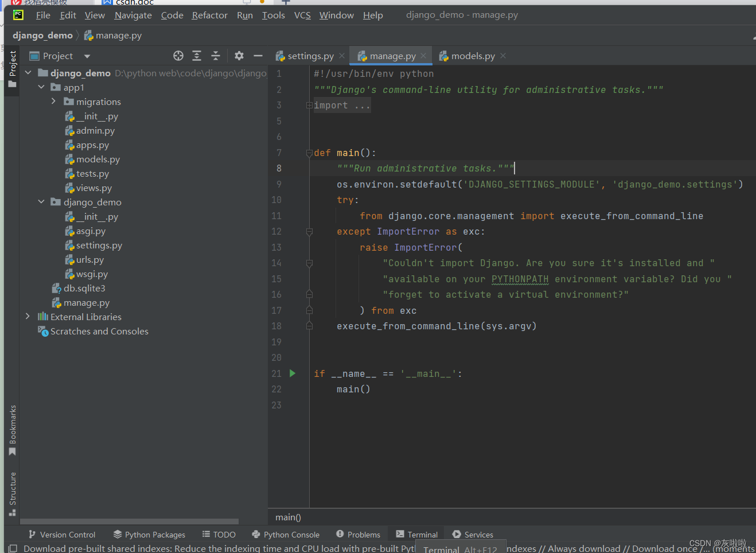The width and height of the screenshot is (756, 553).
Task: Open the Tools menu
Action: pos(273,15)
